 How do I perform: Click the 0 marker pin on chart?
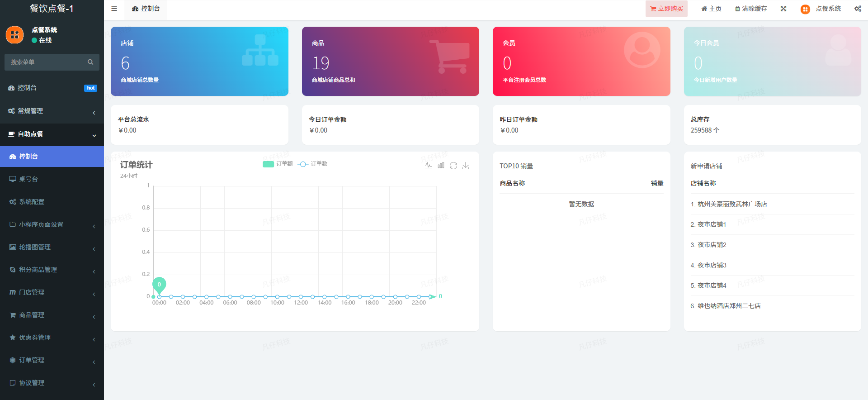pos(159,285)
